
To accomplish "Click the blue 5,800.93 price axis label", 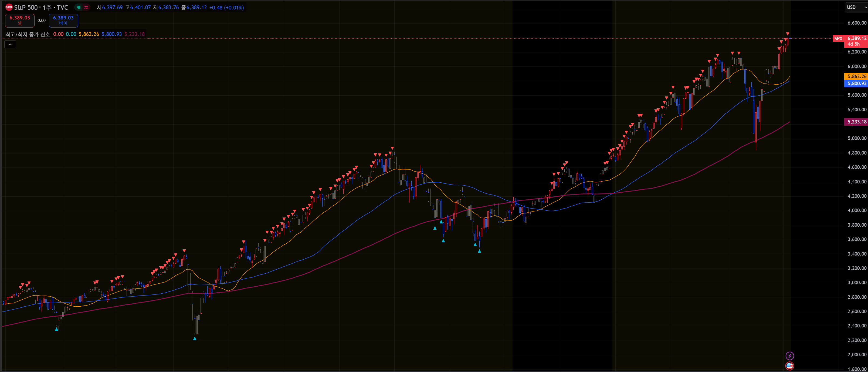I will click(856, 83).
